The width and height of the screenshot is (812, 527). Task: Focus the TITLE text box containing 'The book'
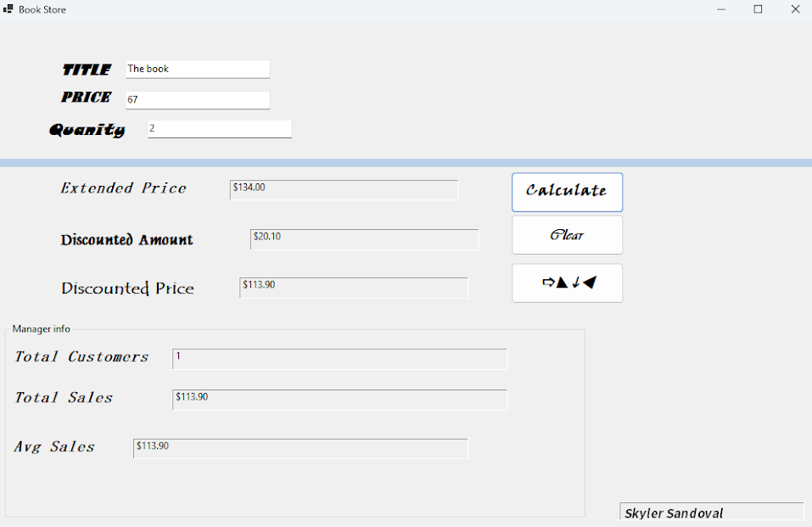pyautogui.click(x=197, y=69)
